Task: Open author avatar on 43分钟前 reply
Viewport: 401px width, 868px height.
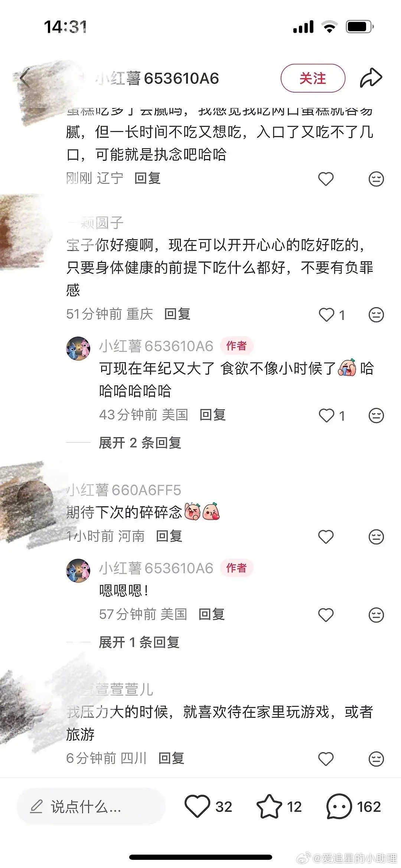Action: coord(78,348)
